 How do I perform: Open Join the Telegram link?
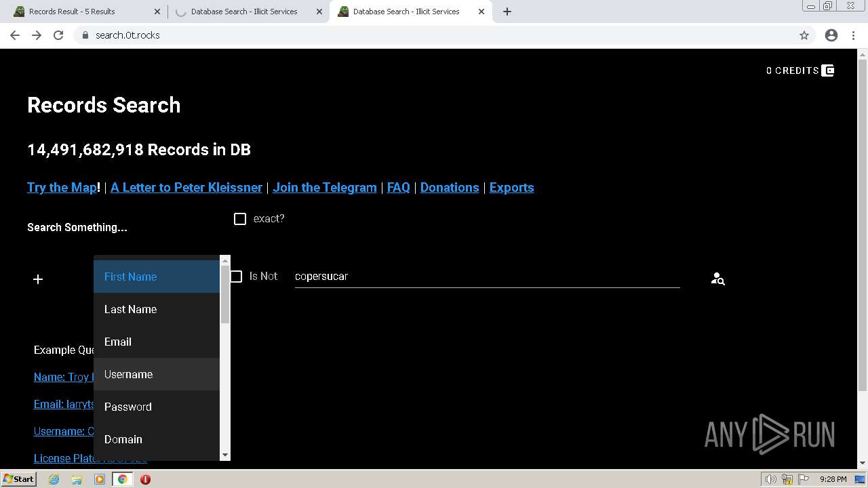[325, 188]
